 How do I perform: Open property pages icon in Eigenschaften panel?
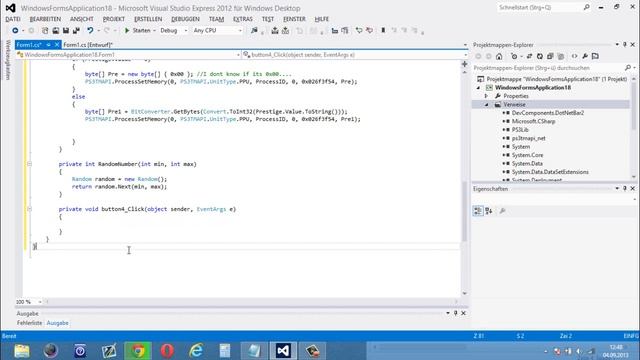502,211
